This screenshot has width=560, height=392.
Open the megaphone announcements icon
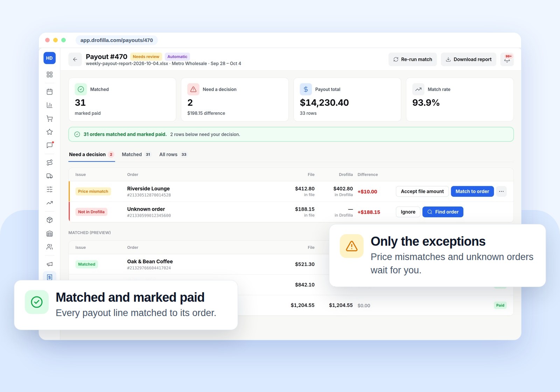(49, 264)
